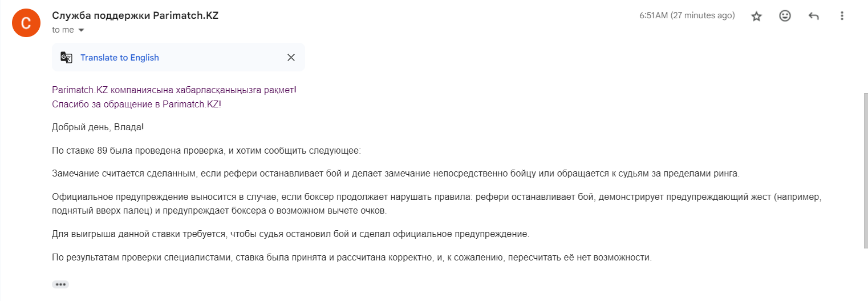This screenshot has width=868, height=301.
Task: Reply to the support email
Action: point(814,17)
